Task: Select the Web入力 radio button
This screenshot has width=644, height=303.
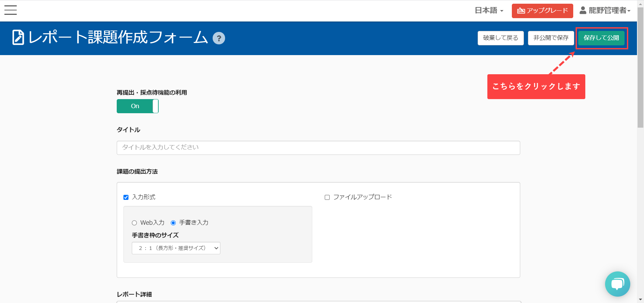Action: tap(135, 223)
